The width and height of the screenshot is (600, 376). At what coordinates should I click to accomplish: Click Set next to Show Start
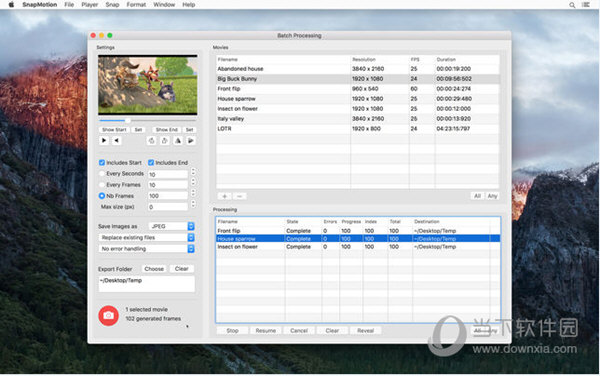pos(138,130)
